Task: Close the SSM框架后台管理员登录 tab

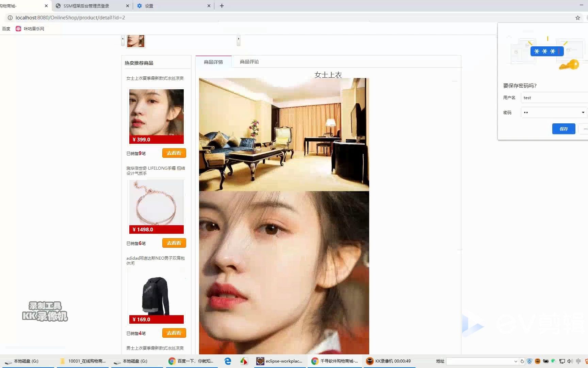Action: pyautogui.click(x=128, y=6)
